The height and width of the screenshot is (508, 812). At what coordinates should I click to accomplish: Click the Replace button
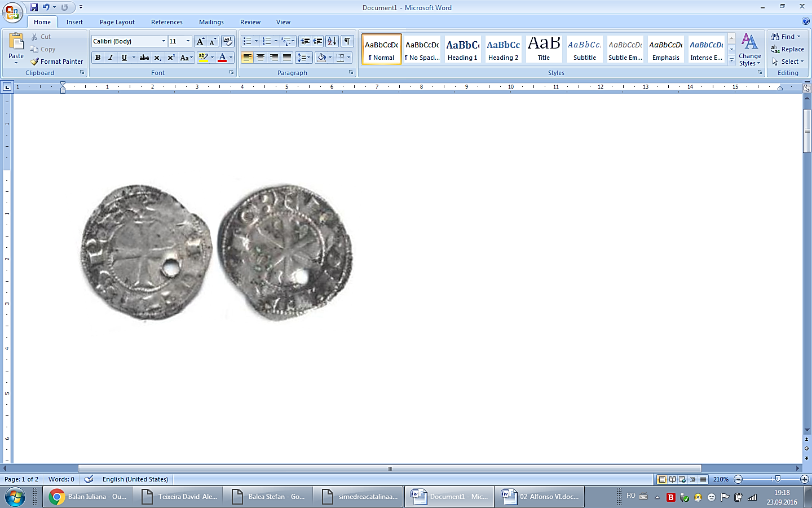788,49
